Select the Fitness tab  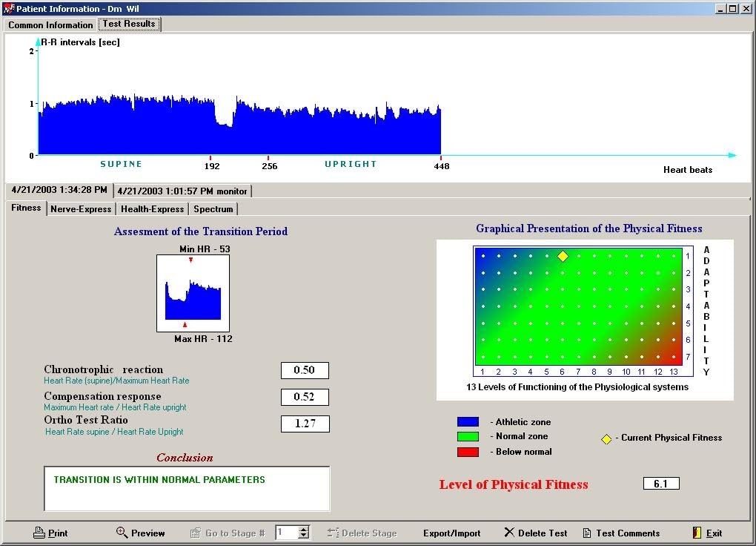(x=25, y=208)
